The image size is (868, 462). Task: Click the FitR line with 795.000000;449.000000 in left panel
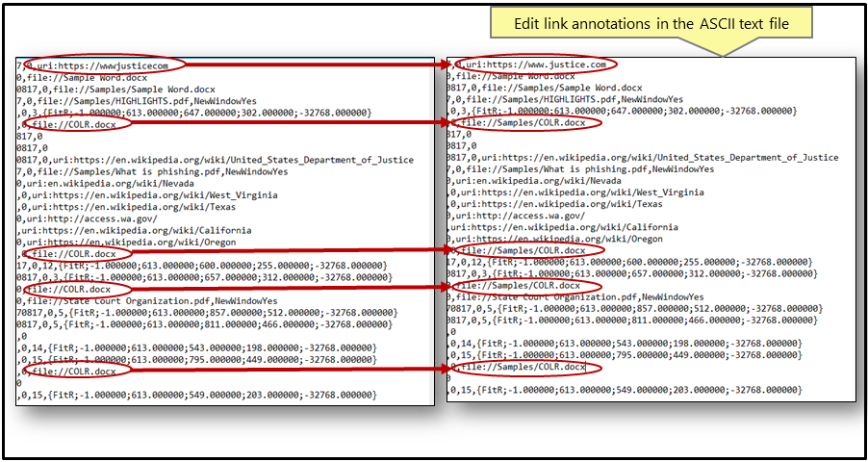(x=202, y=358)
